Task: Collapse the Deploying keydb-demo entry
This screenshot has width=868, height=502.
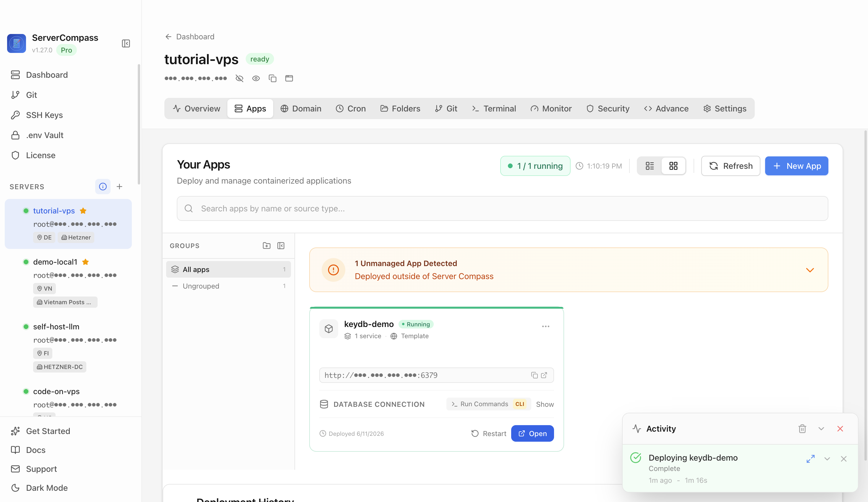Action: coord(827,459)
